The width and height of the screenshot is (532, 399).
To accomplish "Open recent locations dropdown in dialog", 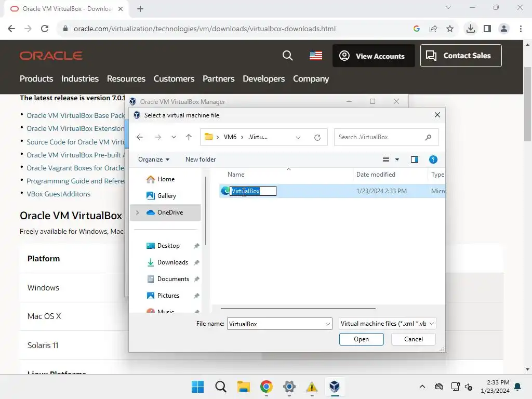I will [x=174, y=137].
